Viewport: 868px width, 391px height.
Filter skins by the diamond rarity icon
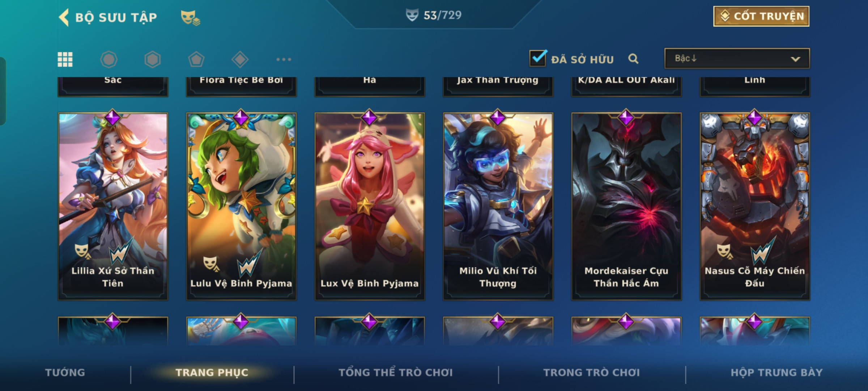coord(240,59)
